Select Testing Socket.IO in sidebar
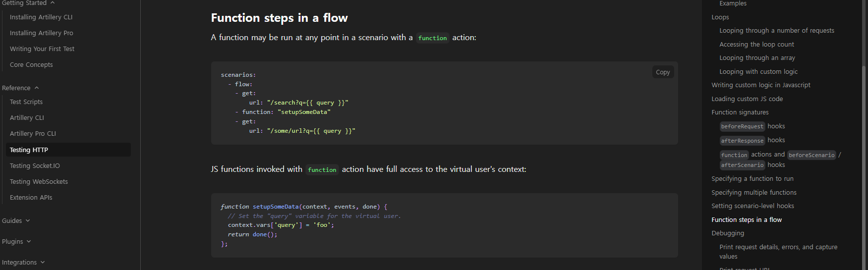This screenshot has width=868, height=270. pyautogui.click(x=35, y=165)
